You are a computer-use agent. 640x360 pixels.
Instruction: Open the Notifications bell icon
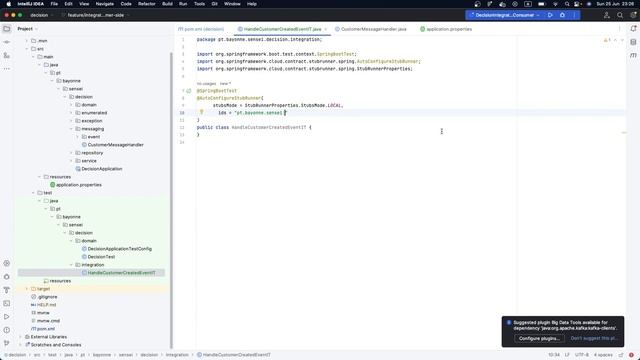(633, 29)
